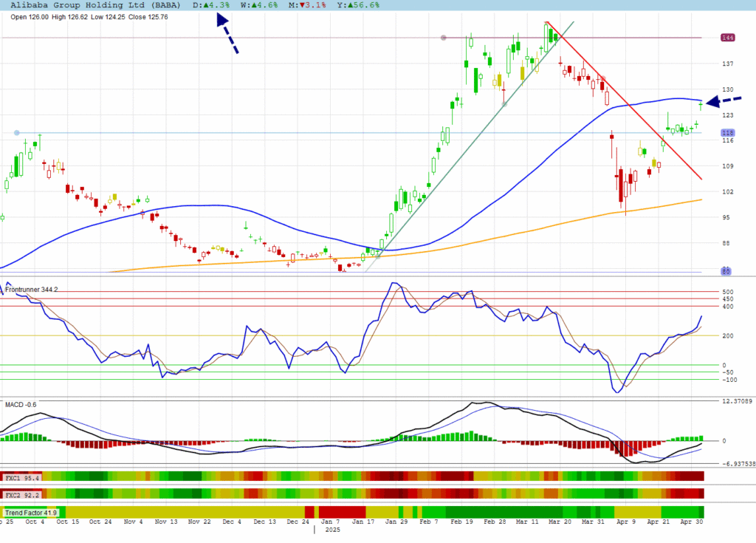Image resolution: width=756 pixels, height=543 pixels.
Task: Click the 95 price axis label
Action: 726,217
